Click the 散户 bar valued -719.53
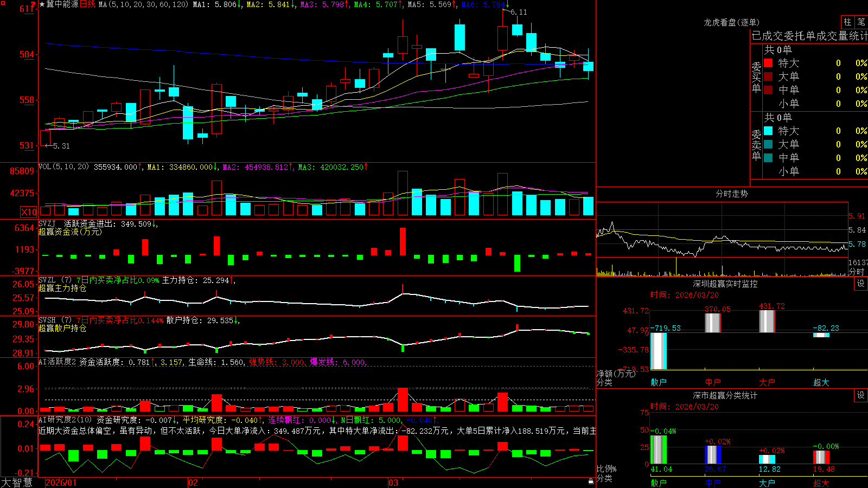The image size is (868, 488). (x=659, y=351)
